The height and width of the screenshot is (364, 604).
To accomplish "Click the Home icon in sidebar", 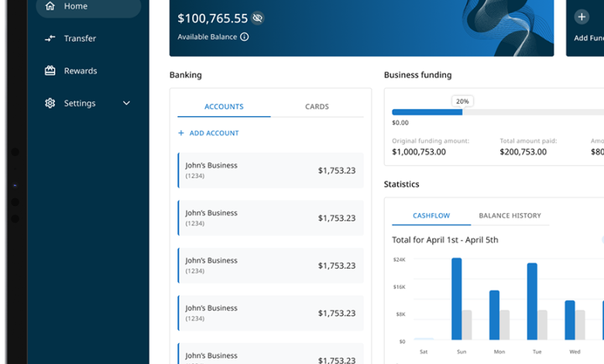I will pyautogui.click(x=50, y=6).
